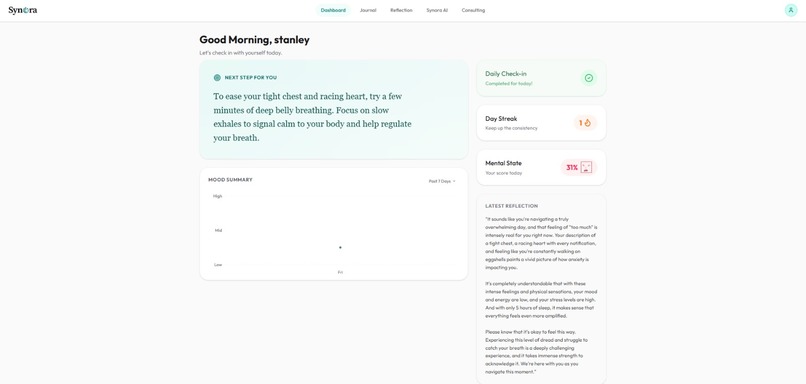
Task: Click 'Keep up the consistency' subtitle
Action: (x=511, y=128)
